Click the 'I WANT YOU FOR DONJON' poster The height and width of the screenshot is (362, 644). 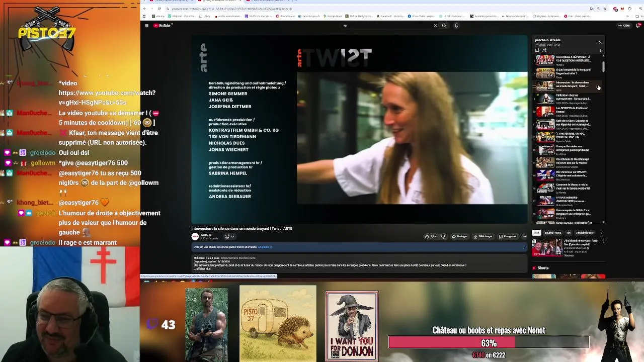(x=352, y=326)
